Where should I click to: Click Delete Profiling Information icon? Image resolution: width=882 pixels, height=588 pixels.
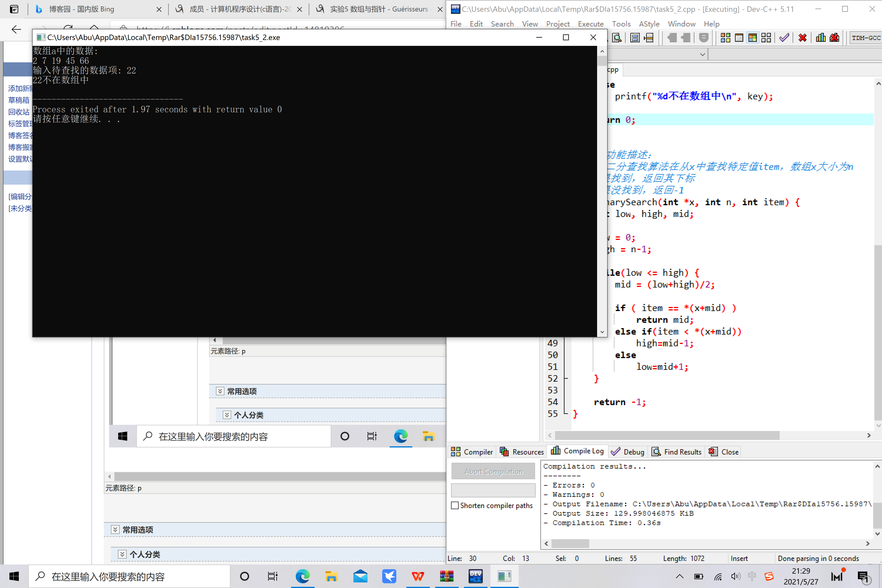click(x=834, y=38)
